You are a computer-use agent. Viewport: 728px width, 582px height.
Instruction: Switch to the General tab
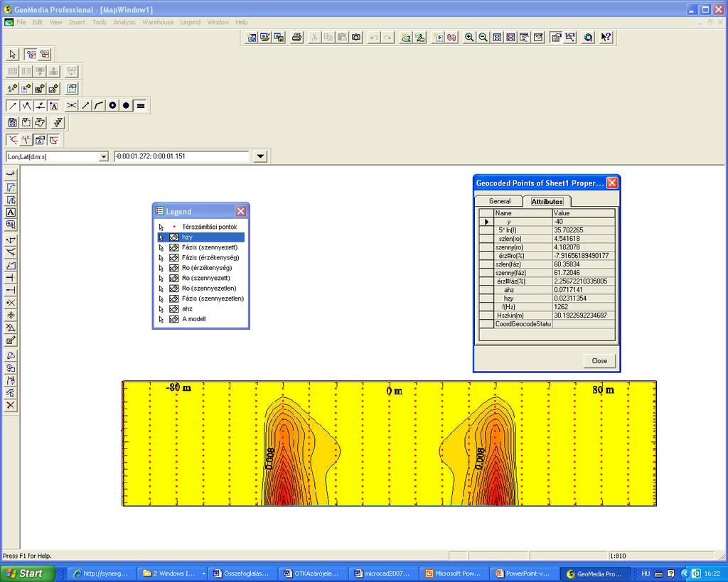coord(500,201)
